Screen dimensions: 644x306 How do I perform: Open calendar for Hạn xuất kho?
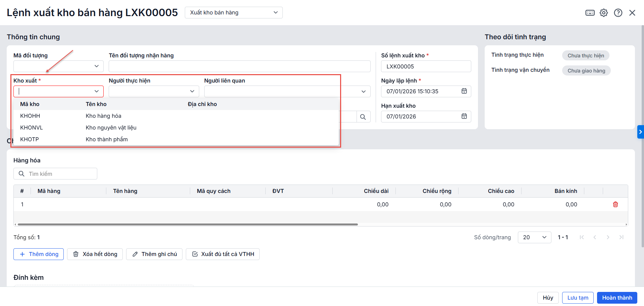pyautogui.click(x=464, y=116)
